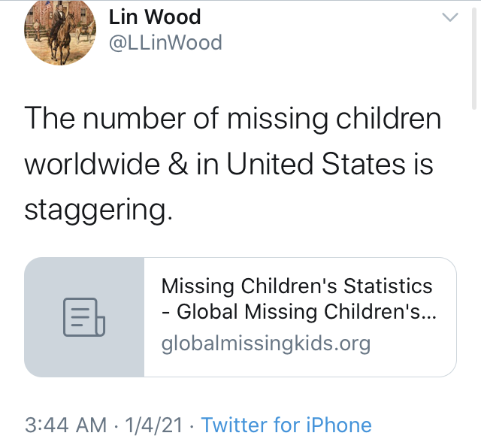Click the white text area of link preview card

pos(300,317)
